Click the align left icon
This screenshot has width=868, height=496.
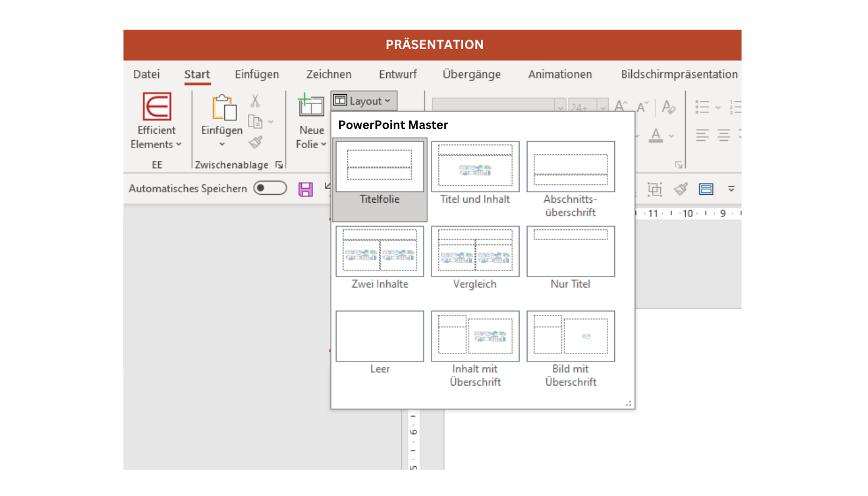(702, 135)
